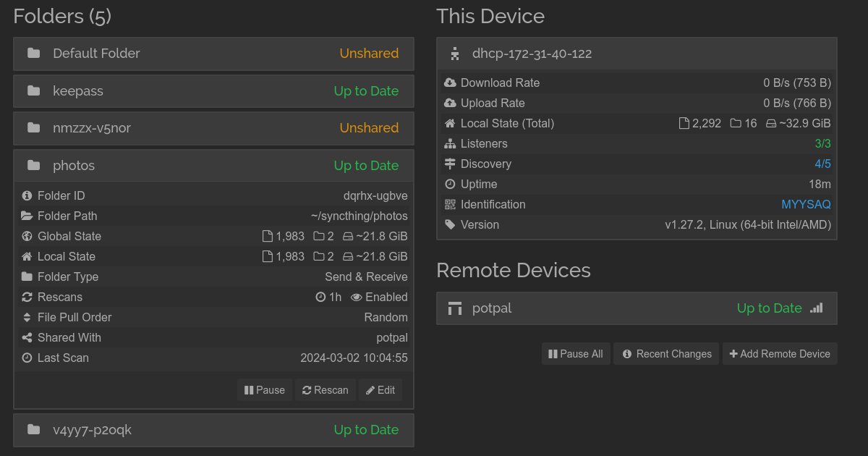Click the signal strength icon for potpal
Image resolution: width=868 pixels, height=456 pixels.
pyautogui.click(x=816, y=308)
